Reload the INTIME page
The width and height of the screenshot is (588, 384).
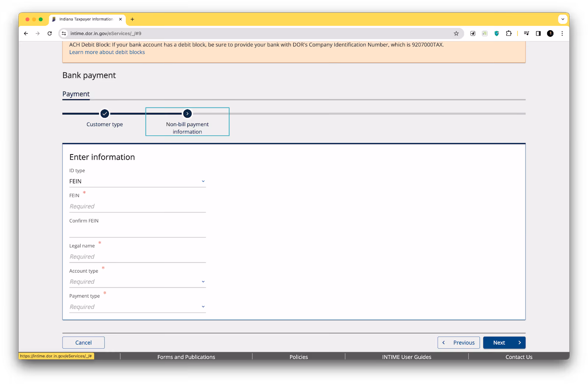(50, 33)
